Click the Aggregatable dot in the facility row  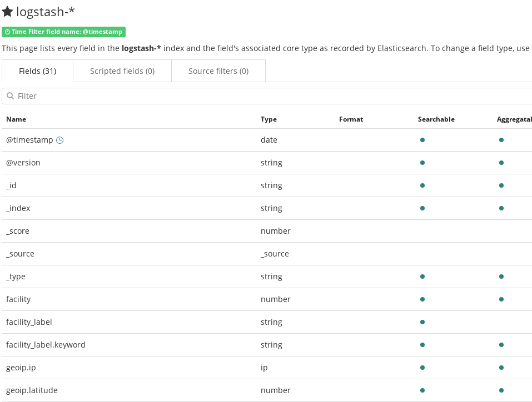501,299
